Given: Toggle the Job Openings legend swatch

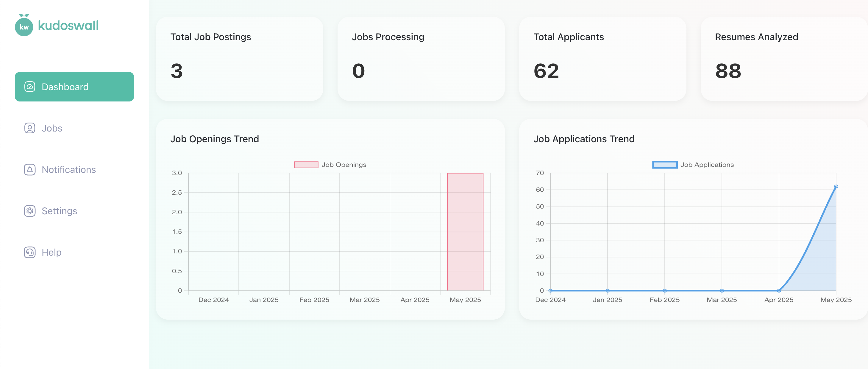Looking at the screenshot, I should pyautogui.click(x=306, y=165).
